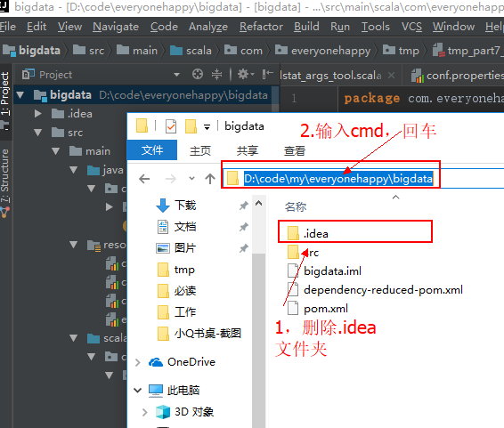The image size is (504, 428).
Task: Click scroll from source target icon
Action: [198, 74]
